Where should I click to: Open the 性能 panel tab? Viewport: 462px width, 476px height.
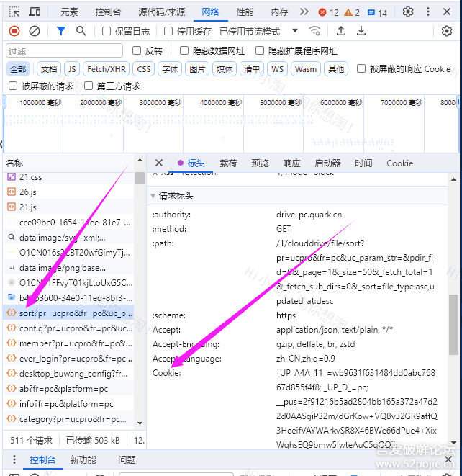[x=245, y=12]
